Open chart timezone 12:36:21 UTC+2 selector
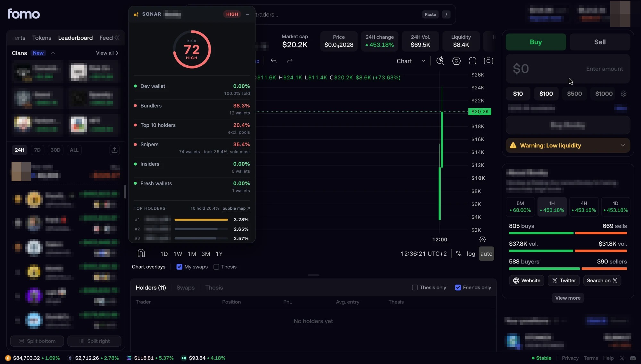641x364 pixels. click(x=423, y=254)
